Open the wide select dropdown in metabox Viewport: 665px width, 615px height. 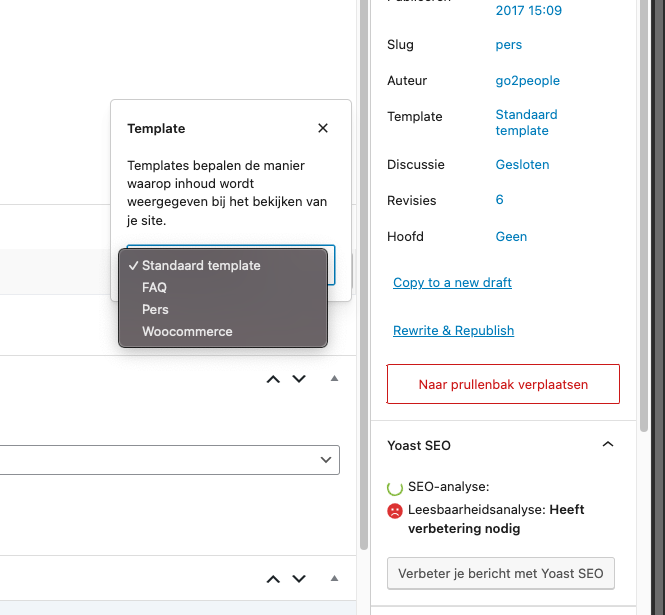click(170, 459)
